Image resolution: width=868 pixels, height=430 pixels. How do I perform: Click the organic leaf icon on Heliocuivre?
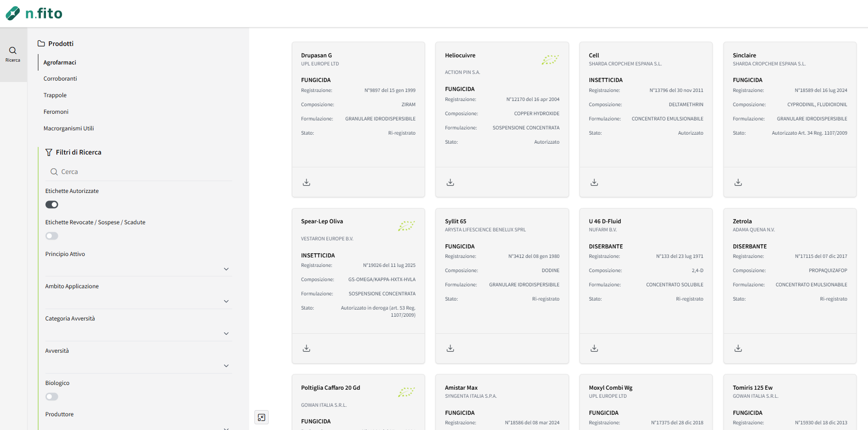[x=550, y=60]
